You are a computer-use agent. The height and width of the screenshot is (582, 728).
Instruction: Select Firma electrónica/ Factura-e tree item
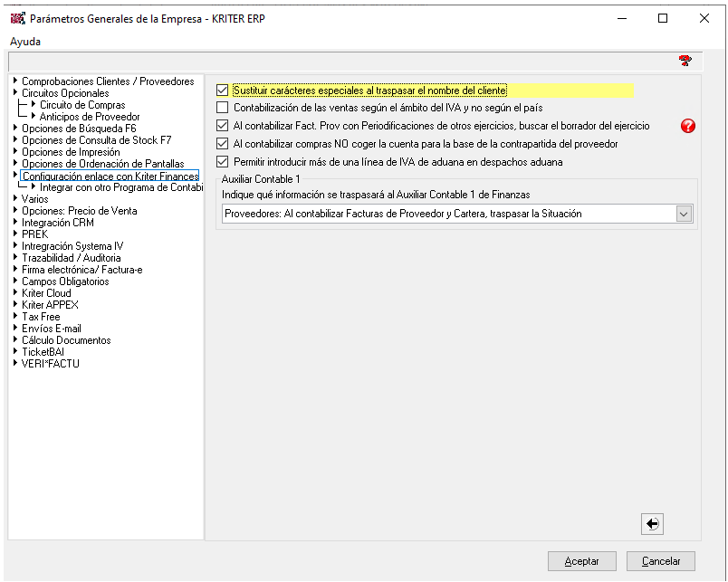click(81, 270)
